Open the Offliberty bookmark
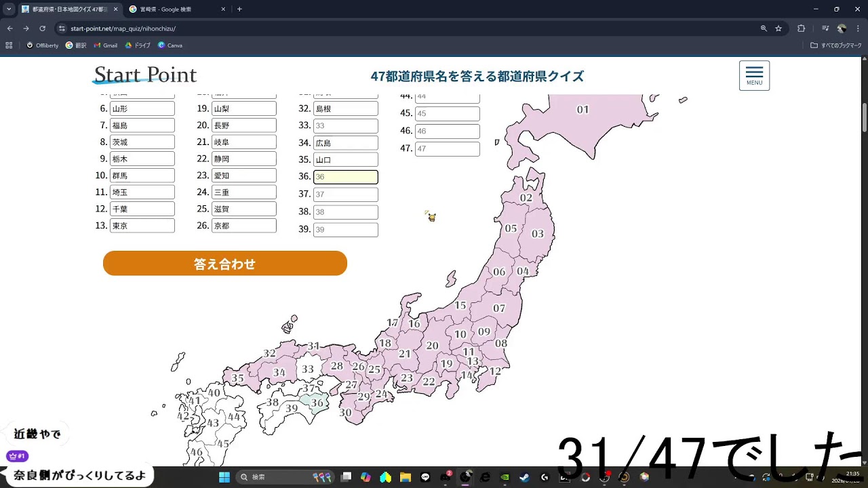This screenshot has width=868, height=488. pos(43,45)
